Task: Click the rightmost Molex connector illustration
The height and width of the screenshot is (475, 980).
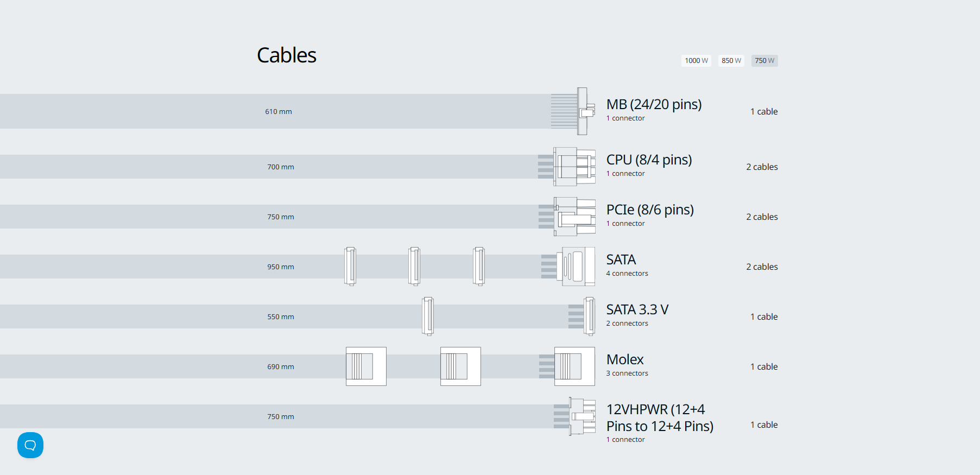Action: point(574,366)
